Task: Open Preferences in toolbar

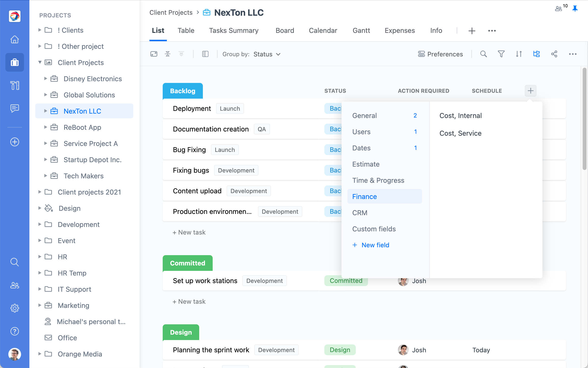Action: click(440, 54)
